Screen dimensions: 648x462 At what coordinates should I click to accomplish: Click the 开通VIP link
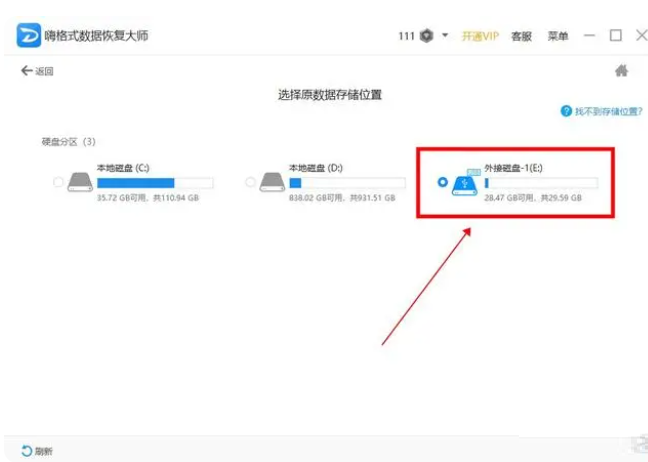tap(480, 36)
